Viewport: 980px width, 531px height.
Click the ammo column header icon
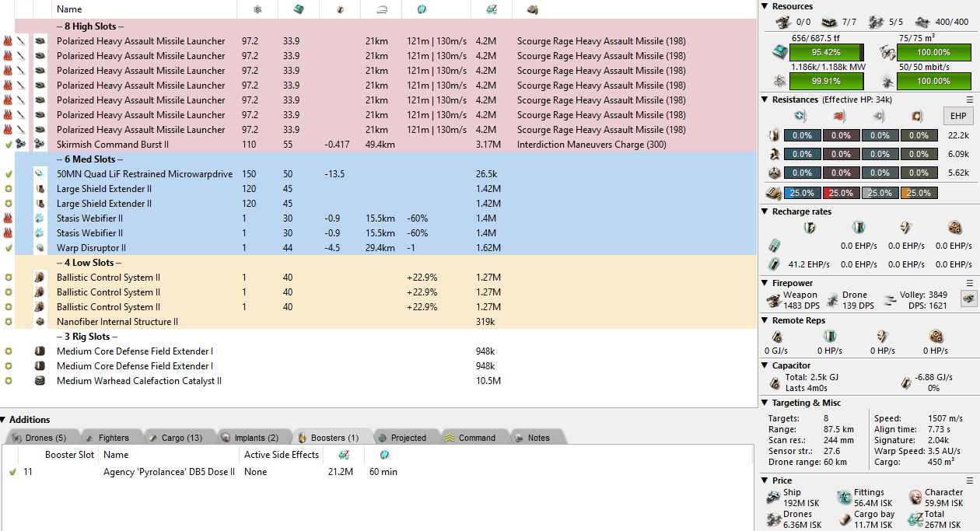pos(533,9)
